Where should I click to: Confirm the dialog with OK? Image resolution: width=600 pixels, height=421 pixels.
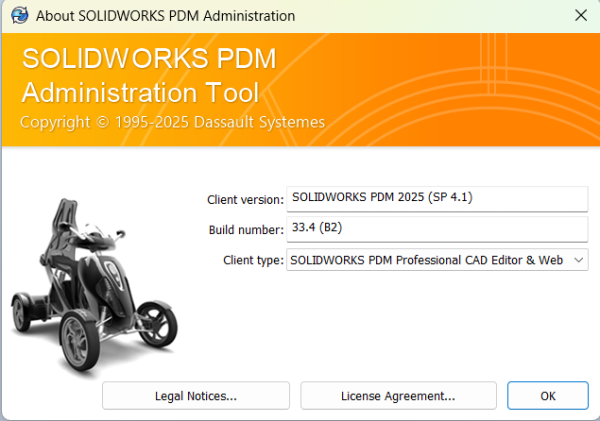(548, 396)
